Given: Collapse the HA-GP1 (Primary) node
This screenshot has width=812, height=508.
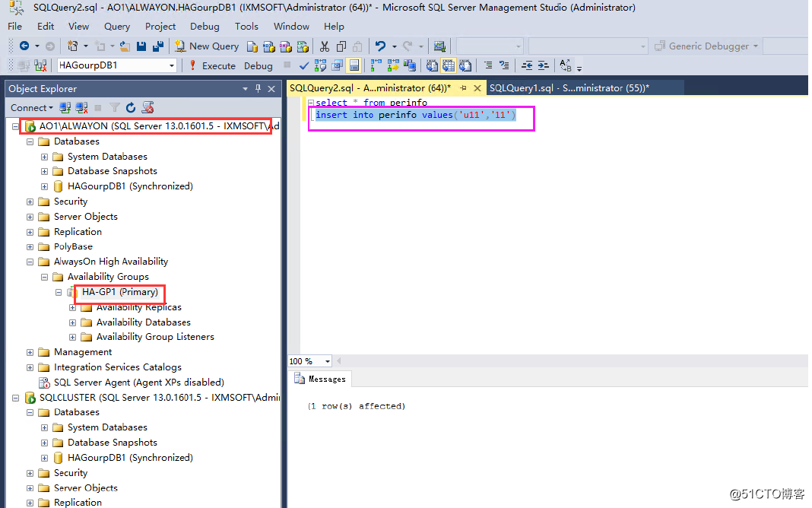Looking at the screenshot, I should click(x=59, y=293).
